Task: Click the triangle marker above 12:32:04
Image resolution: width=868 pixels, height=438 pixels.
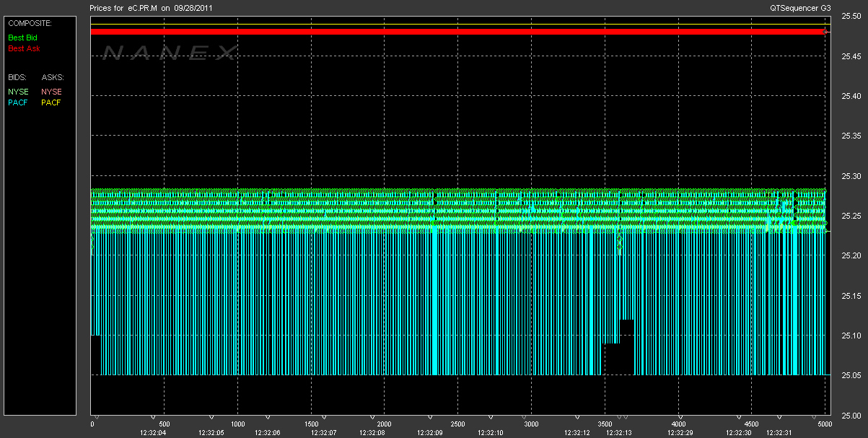Action: click(153, 418)
